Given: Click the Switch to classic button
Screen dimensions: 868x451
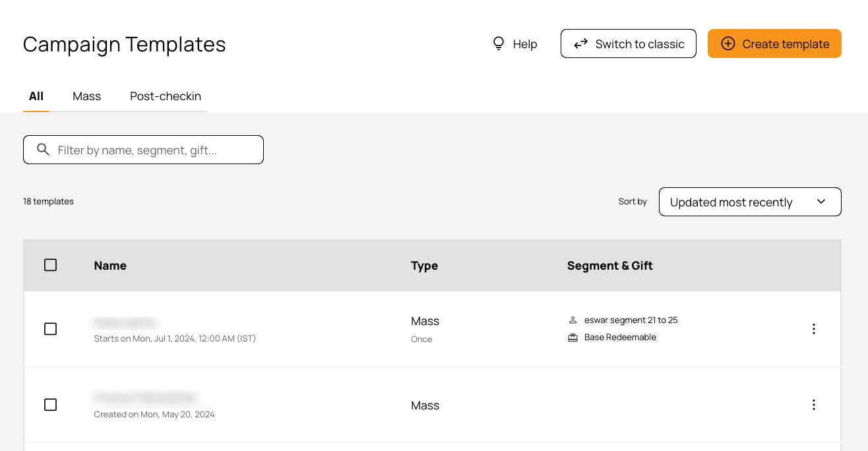Looking at the screenshot, I should coord(629,44).
